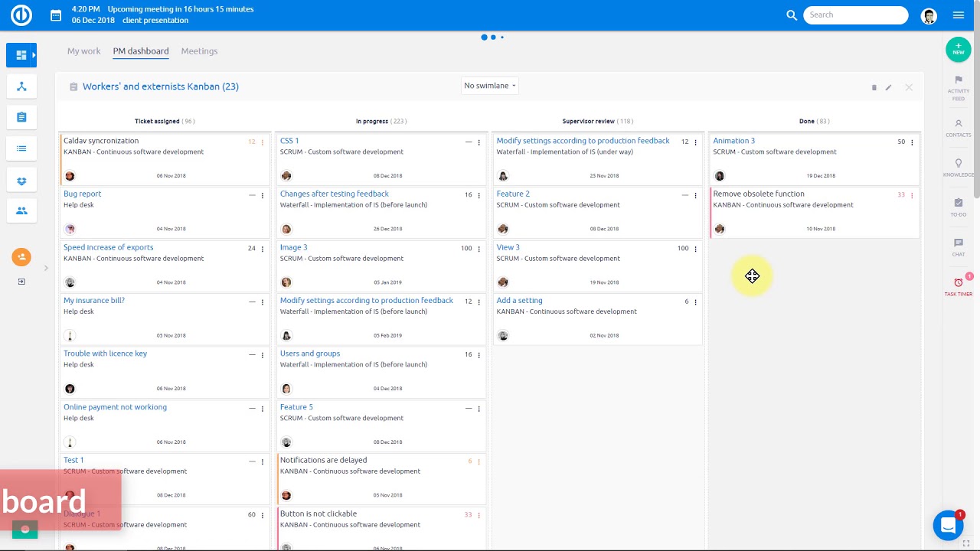
Task: Open the project tree icon in left sidebar
Action: (x=21, y=86)
